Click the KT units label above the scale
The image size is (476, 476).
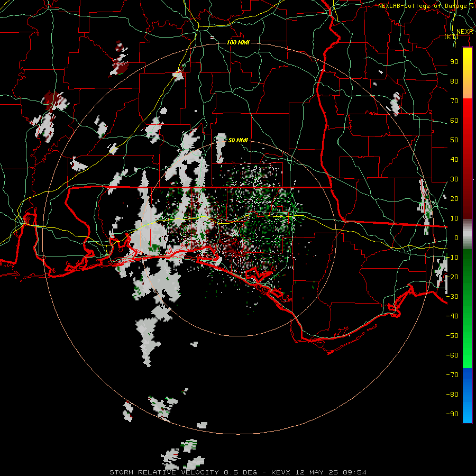point(452,37)
